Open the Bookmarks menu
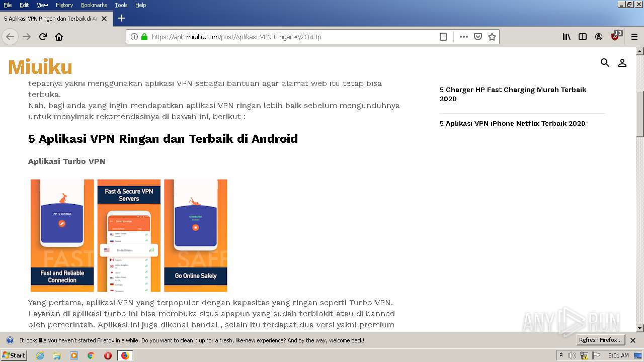The image size is (644, 362). pos(94,5)
